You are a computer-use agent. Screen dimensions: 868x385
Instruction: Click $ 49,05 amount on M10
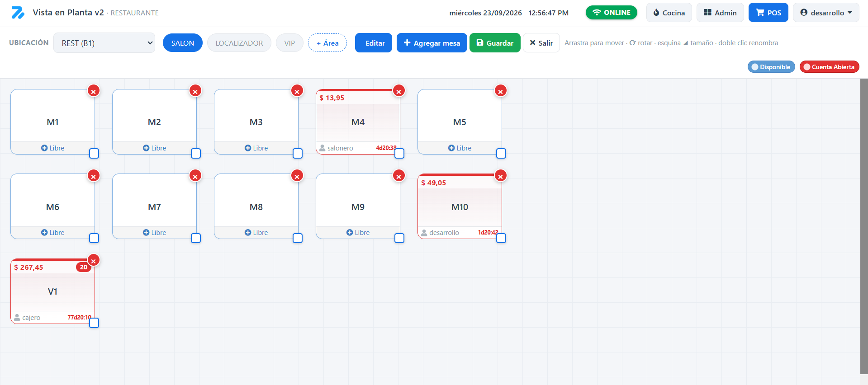click(x=433, y=183)
